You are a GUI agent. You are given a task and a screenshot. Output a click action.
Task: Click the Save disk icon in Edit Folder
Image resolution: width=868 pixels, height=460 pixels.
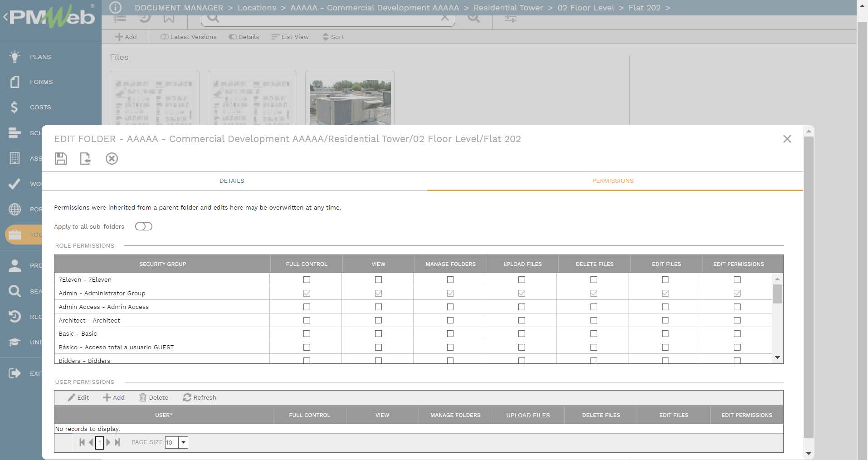(61, 158)
